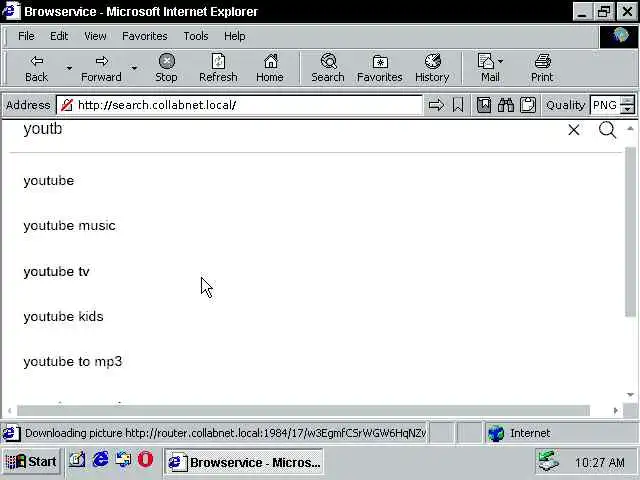Click the magnifier search icon on page
The height and width of the screenshot is (480, 640).
pos(607,130)
